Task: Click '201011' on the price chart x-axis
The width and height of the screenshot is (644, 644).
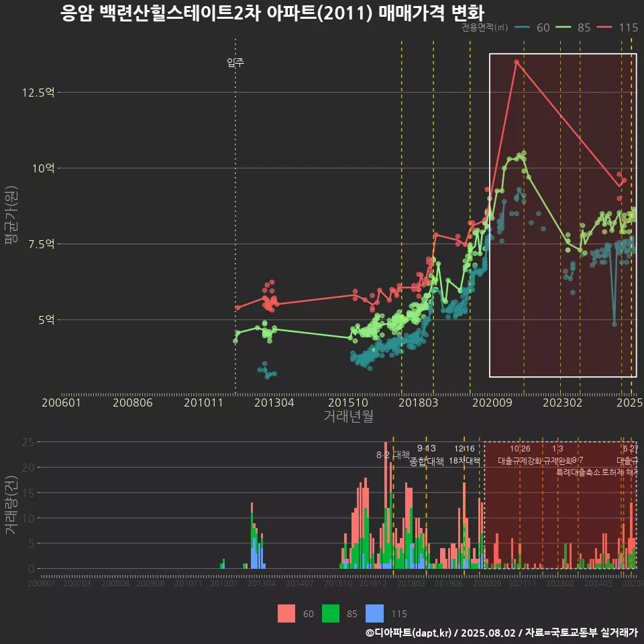Action: pyautogui.click(x=203, y=402)
